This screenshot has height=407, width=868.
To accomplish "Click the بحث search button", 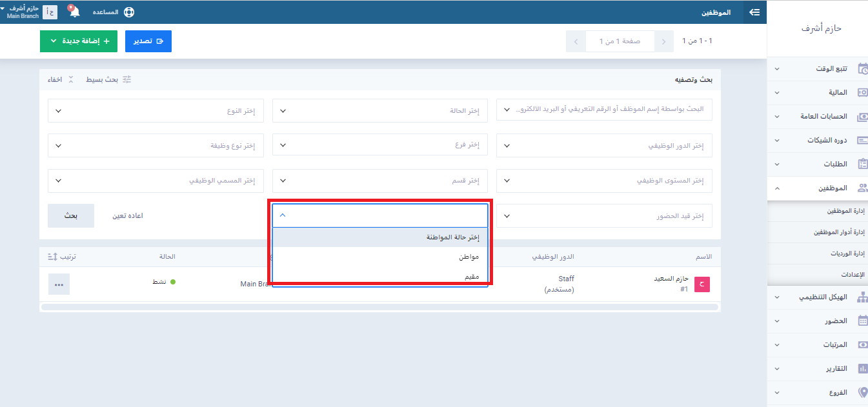I will click(71, 216).
